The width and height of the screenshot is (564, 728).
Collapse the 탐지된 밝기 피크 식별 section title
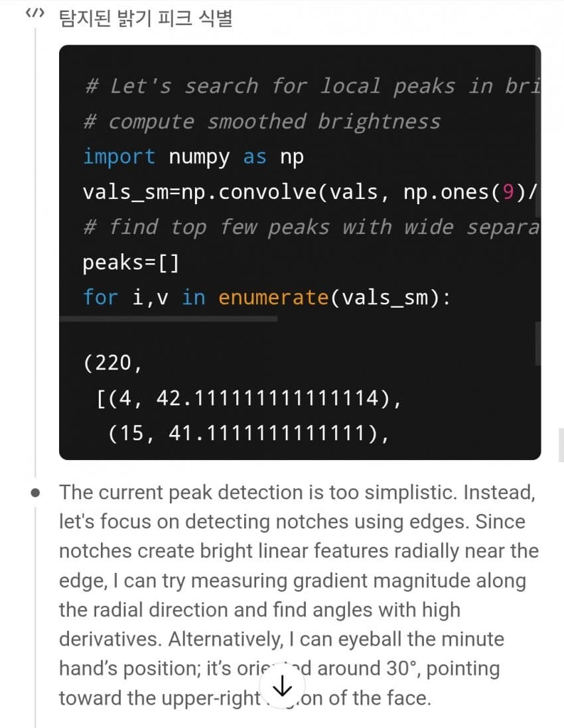pyautogui.click(x=145, y=19)
